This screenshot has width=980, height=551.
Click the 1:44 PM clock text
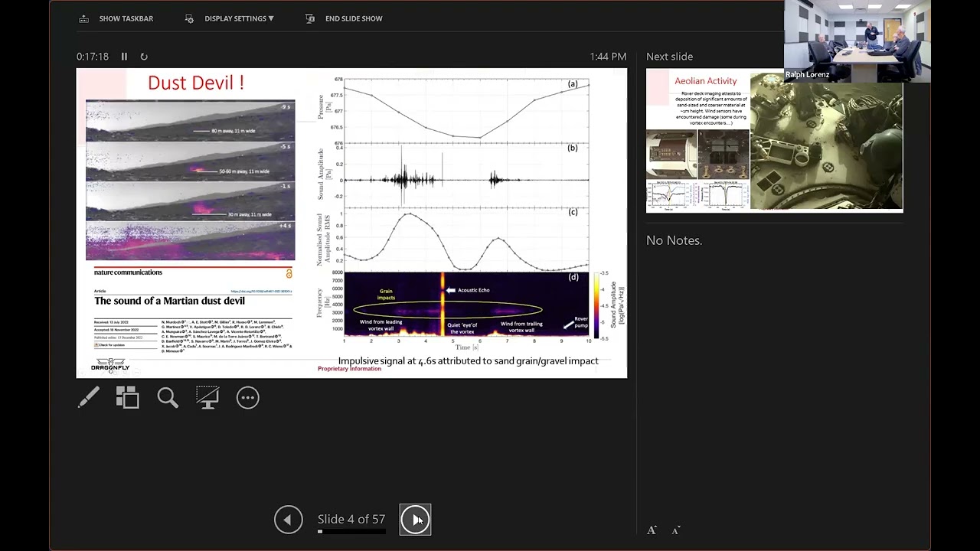click(x=608, y=57)
